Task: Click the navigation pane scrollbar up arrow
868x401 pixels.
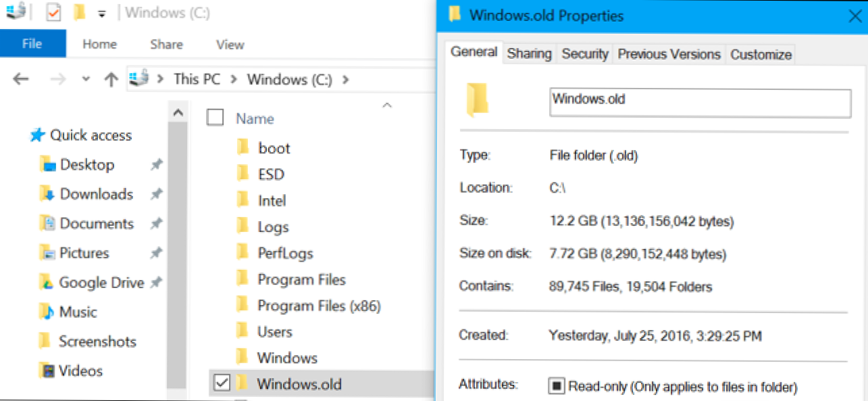Action: tap(177, 112)
